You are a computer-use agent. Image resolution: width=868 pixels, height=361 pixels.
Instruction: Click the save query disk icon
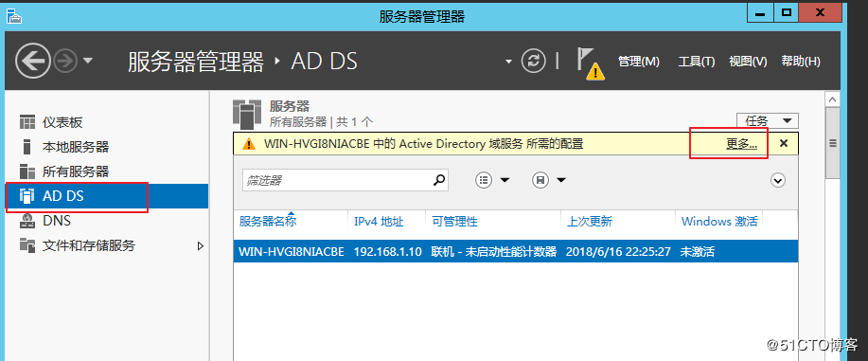click(540, 180)
